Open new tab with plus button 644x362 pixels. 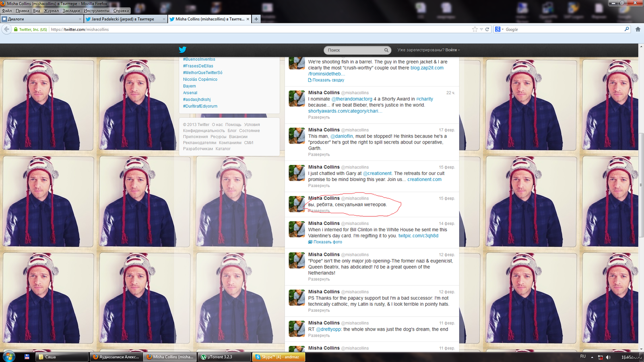(256, 19)
